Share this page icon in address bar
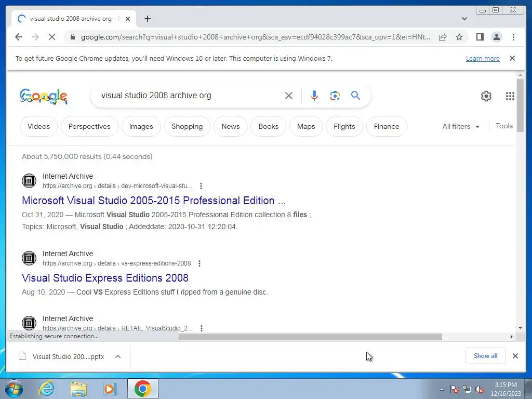 click(x=443, y=37)
